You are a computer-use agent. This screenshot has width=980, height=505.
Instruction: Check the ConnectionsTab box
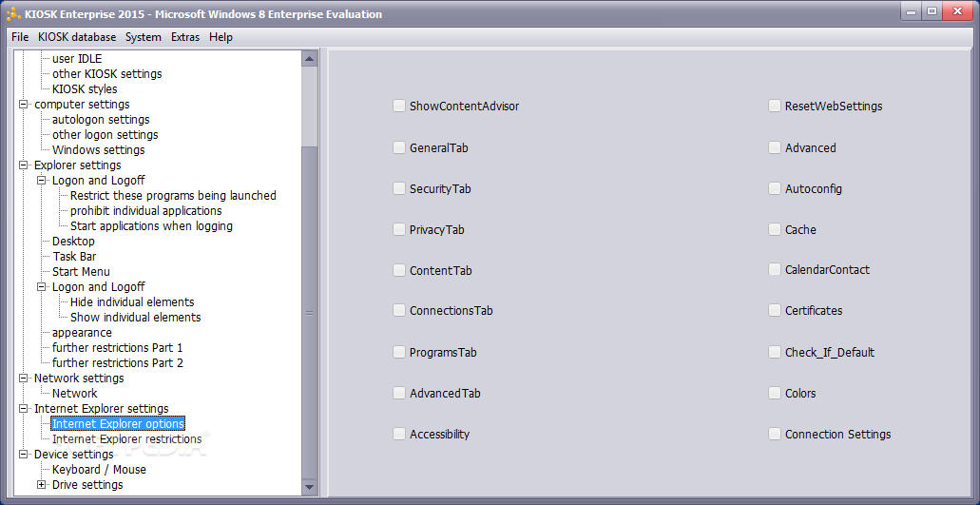[399, 310]
